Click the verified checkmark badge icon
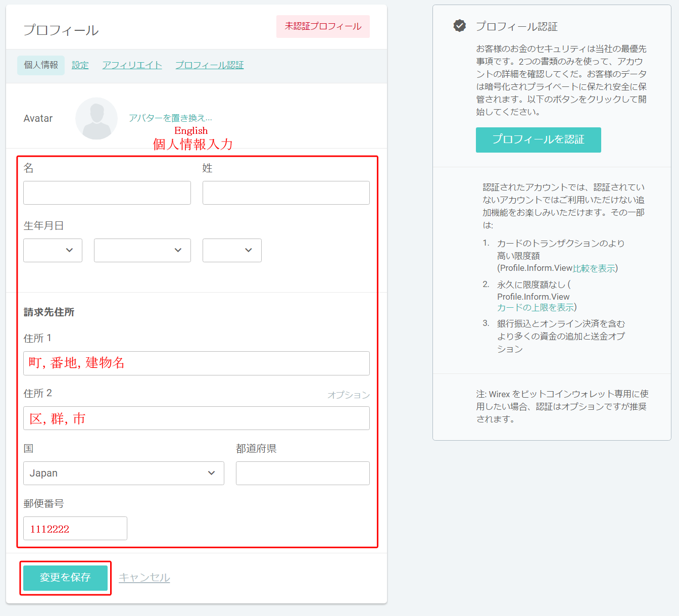 (460, 26)
